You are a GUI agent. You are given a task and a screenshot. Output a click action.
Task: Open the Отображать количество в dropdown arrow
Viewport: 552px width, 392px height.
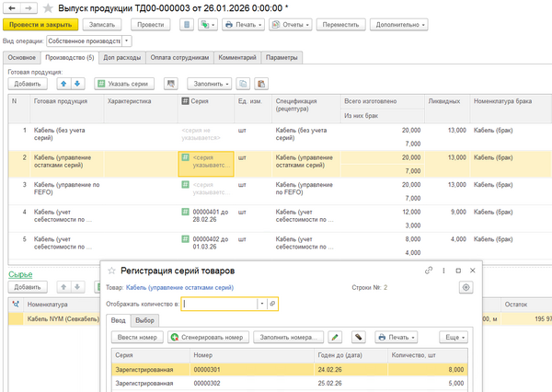tap(262, 303)
